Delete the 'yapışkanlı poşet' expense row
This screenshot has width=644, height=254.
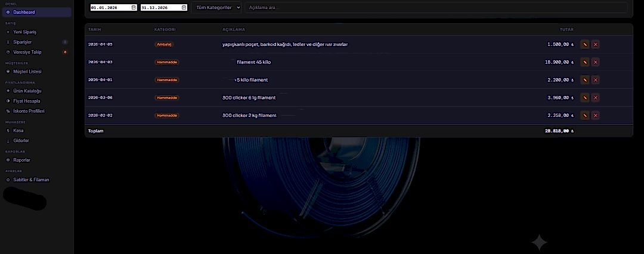(595, 44)
